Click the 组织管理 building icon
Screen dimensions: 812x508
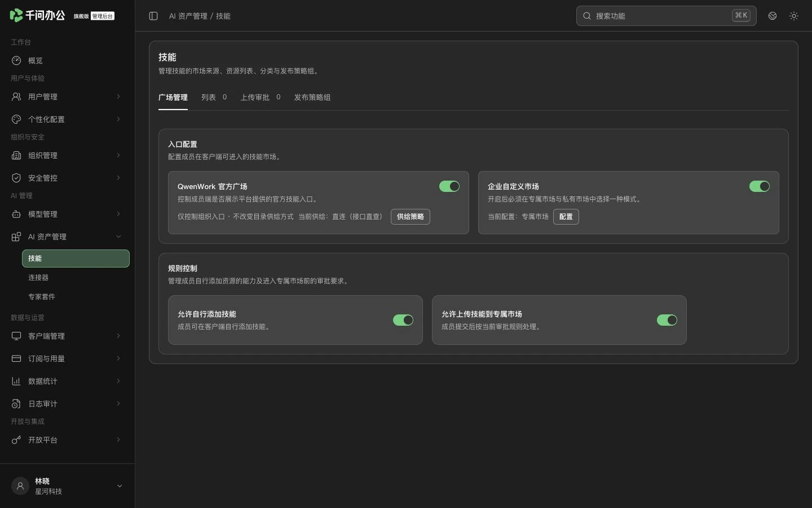16,155
